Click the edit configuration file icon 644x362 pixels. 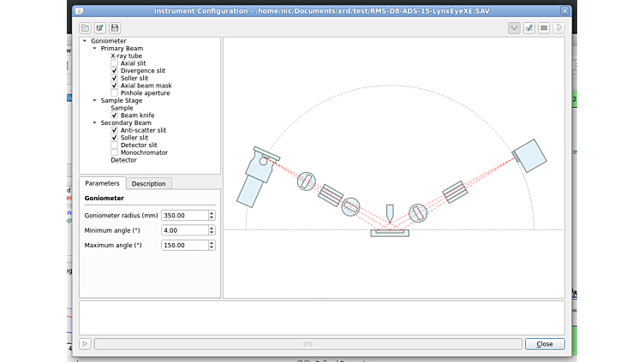pos(99,28)
